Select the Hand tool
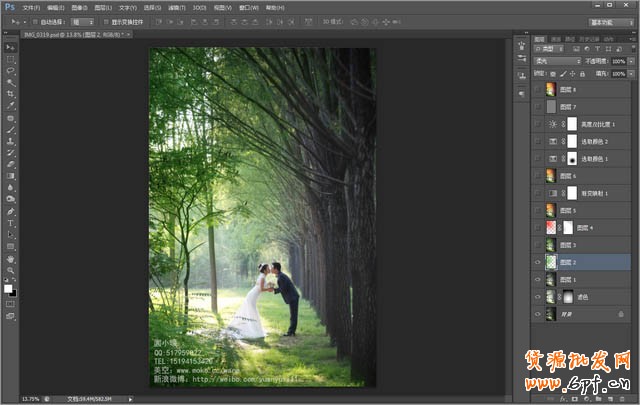 click(10, 258)
